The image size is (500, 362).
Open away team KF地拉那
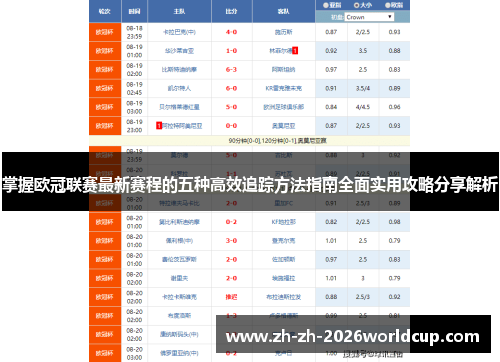pyautogui.click(x=284, y=222)
